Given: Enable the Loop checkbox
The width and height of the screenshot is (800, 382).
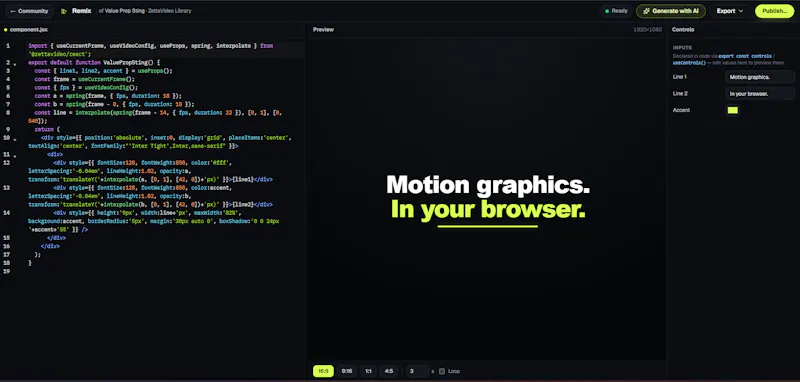Looking at the screenshot, I should click(x=442, y=371).
